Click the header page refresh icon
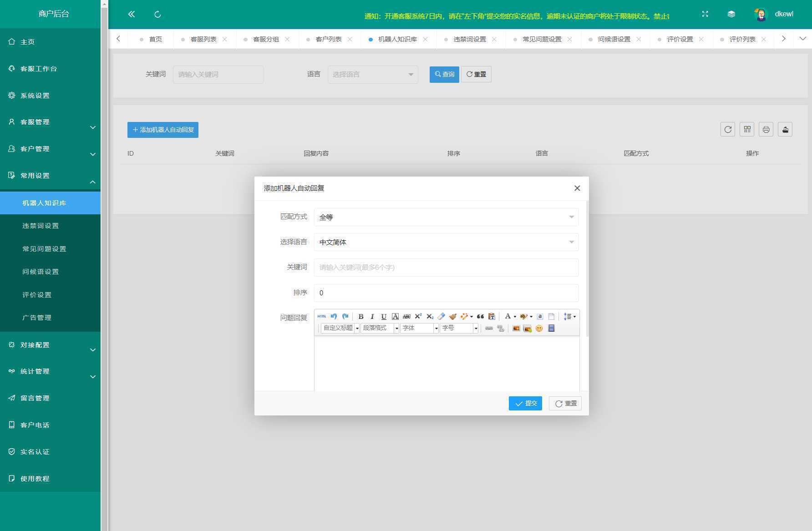Screen dimensions: 812x531 pyautogui.click(x=157, y=14)
